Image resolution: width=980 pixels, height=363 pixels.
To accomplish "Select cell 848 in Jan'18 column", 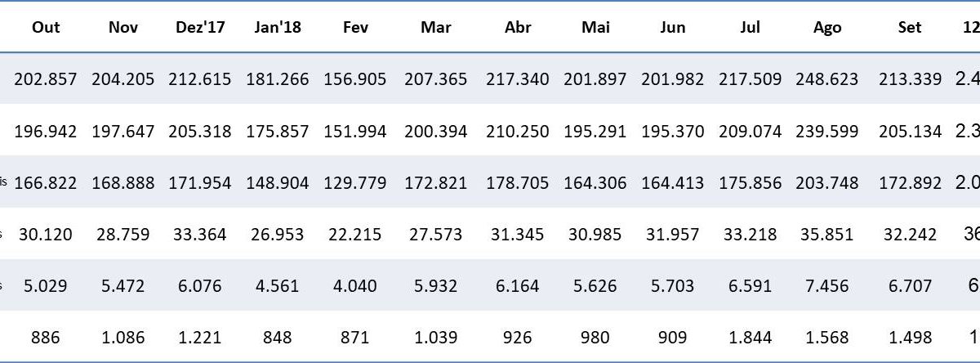I will [x=278, y=337].
